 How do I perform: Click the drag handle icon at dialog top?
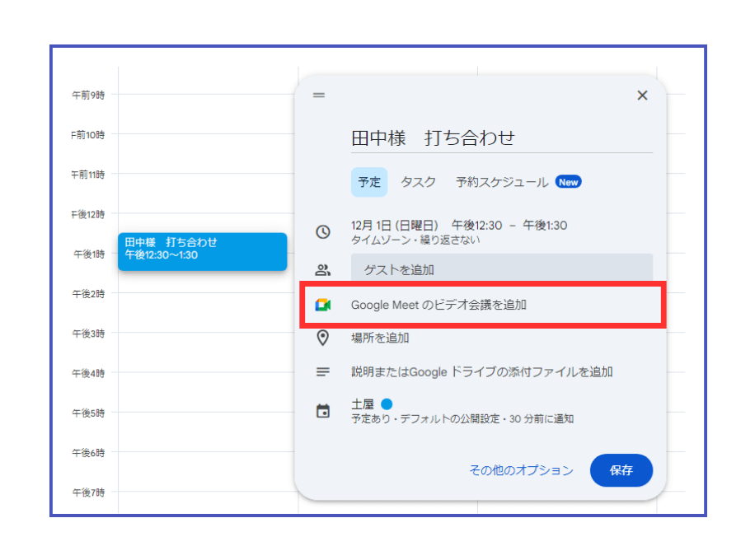tap(319, 96)
